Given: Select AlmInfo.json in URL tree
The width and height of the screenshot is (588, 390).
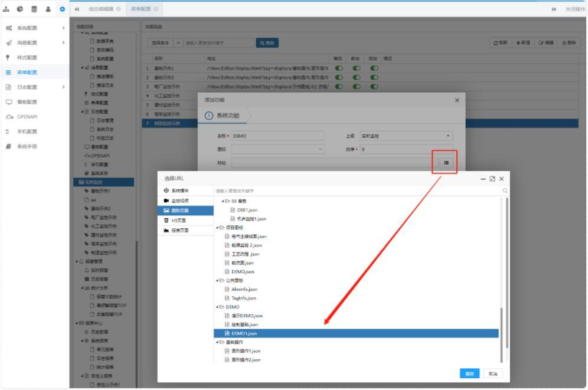Looking at the screenshot, I should point(244,289).
